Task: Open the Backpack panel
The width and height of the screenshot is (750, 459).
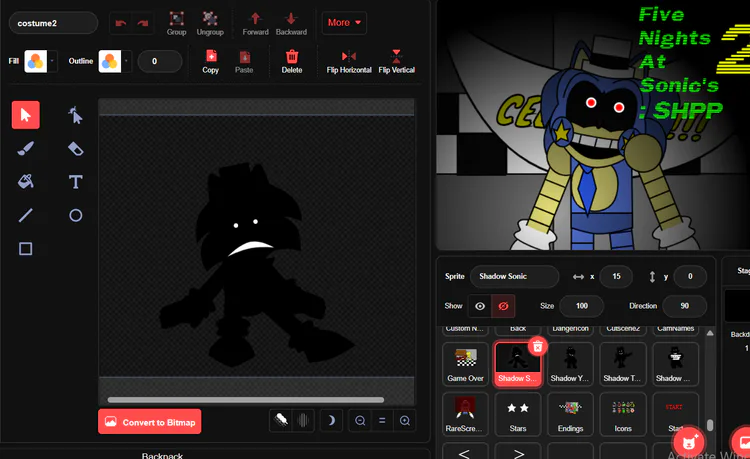Action: click(x=162, y=455)
